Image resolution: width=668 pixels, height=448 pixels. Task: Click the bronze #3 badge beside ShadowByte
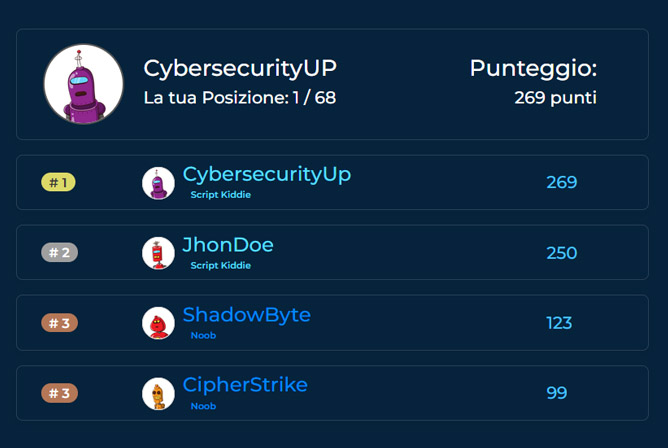[x=59, y=323]
